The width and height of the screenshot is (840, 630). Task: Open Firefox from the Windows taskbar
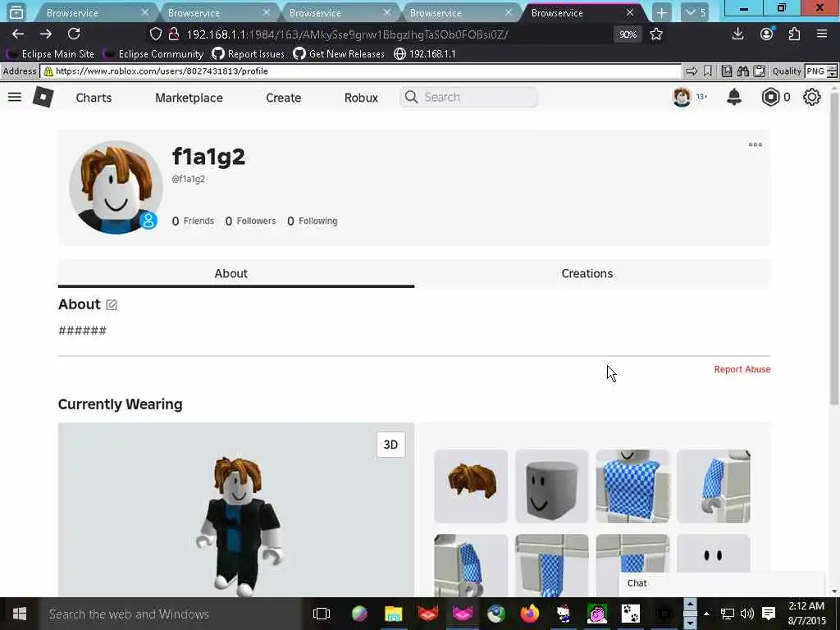529,613
